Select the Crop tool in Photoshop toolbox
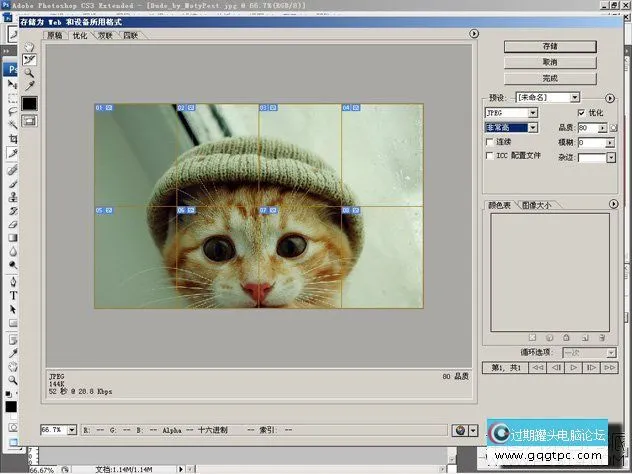The width and height of the screenshot is (632, 474). pos(12,139)
